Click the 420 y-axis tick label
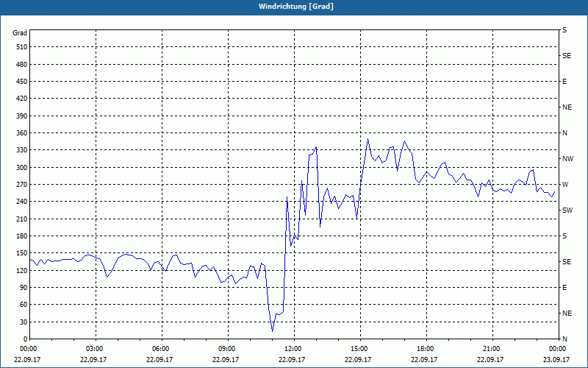 pyautogui.click(x=22, y=99)
